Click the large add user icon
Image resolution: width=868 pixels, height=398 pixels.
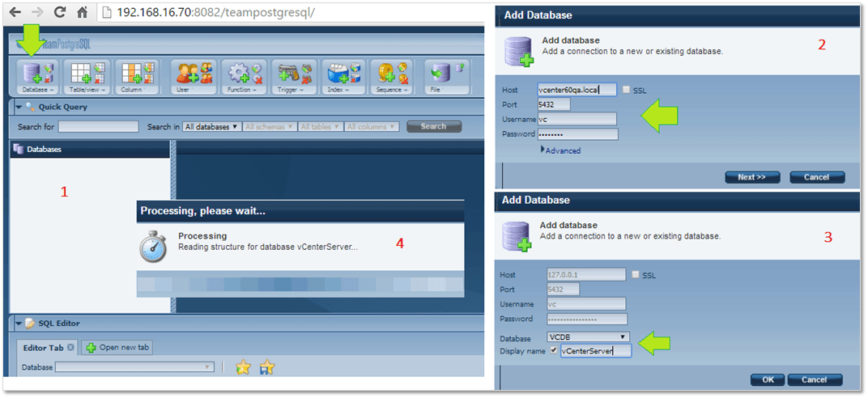(x=188, y=73)
